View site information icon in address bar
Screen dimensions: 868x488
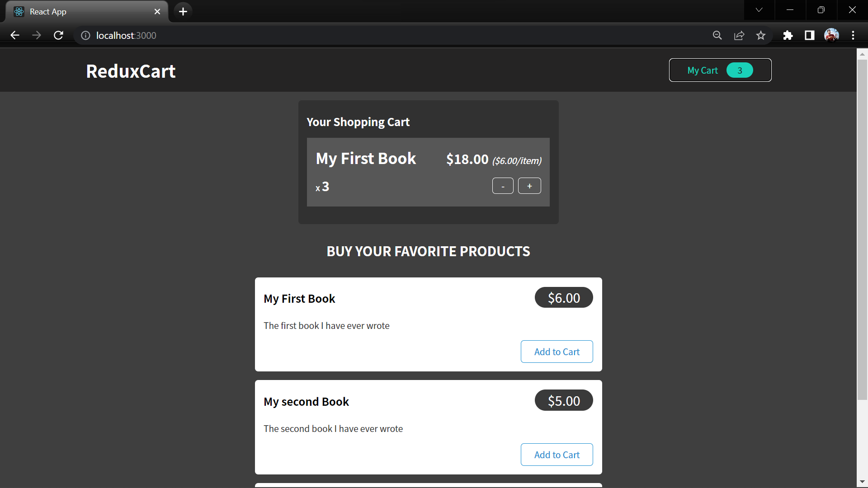[85, 35]
